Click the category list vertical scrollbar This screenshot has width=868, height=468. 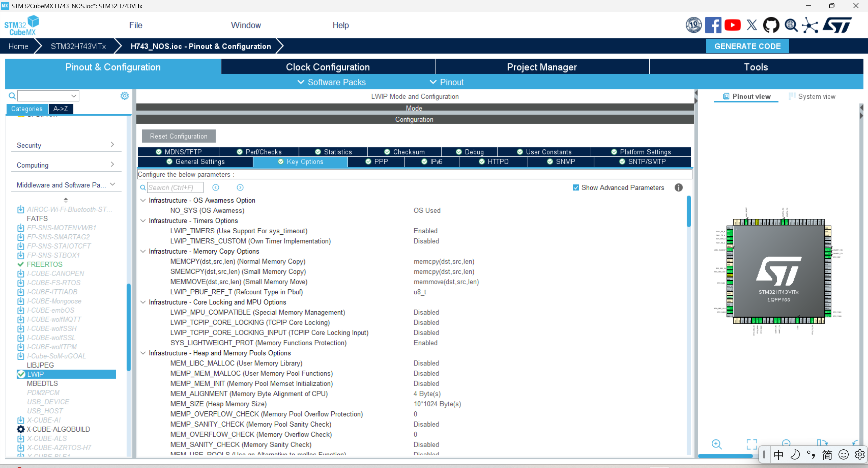(x=129, y=327)
